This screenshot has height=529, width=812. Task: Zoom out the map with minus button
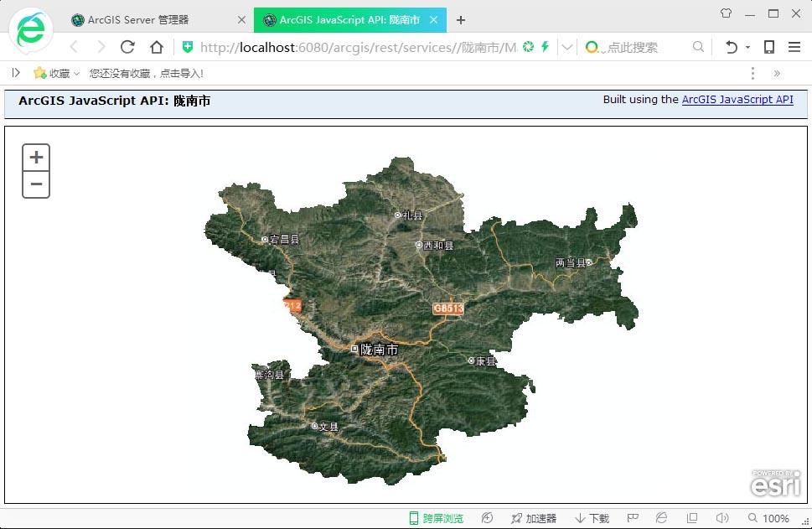click(x=36, y=184)
